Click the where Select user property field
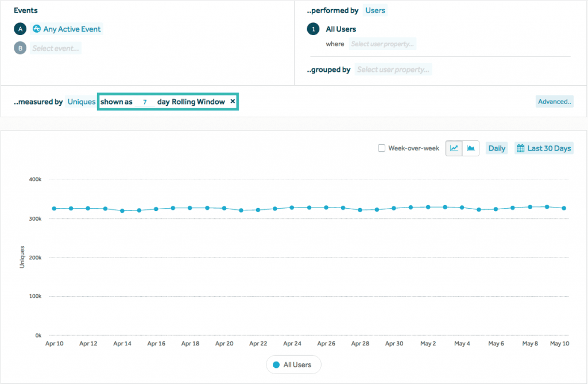This screenshot has height=384, width=588. click(382, 44)
